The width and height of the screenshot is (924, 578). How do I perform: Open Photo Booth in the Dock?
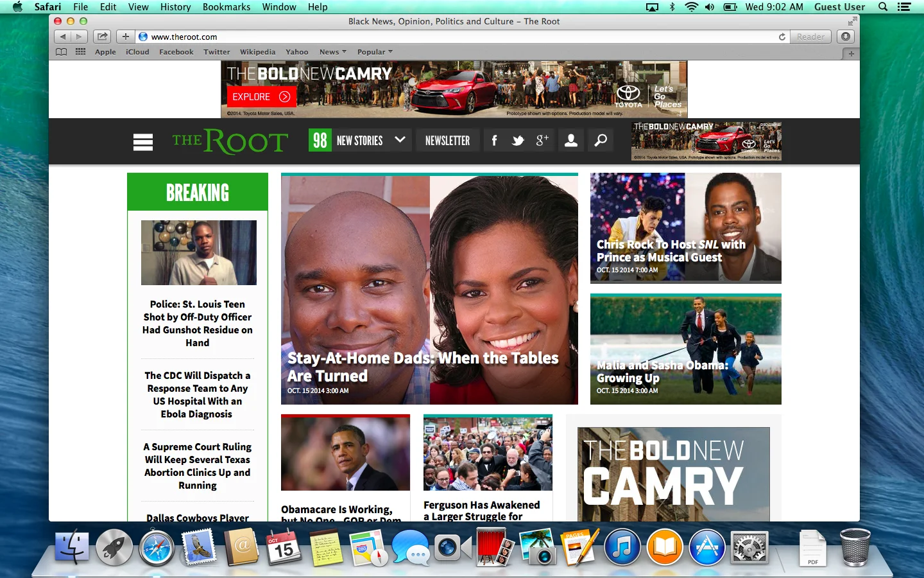pos(495,547)
